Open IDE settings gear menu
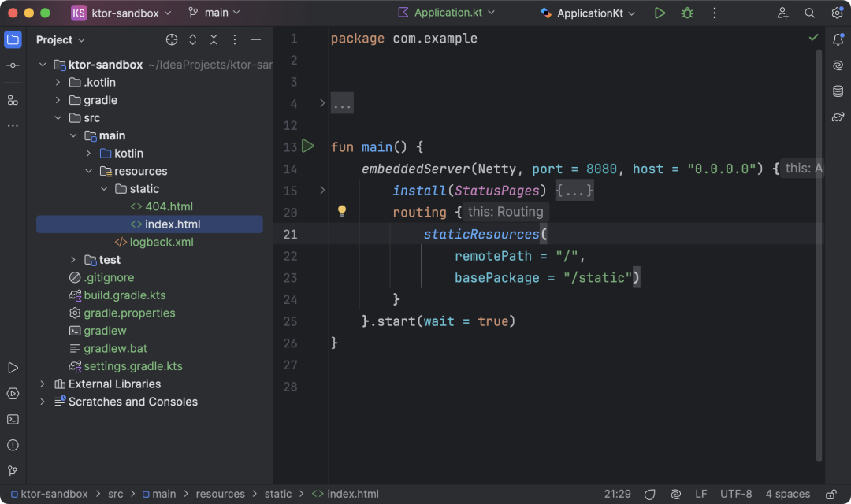 pos(837,13)
